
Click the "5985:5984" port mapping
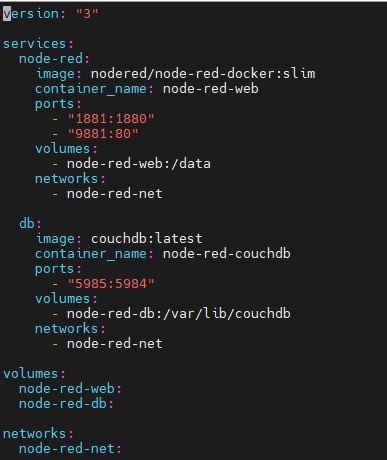111,284
